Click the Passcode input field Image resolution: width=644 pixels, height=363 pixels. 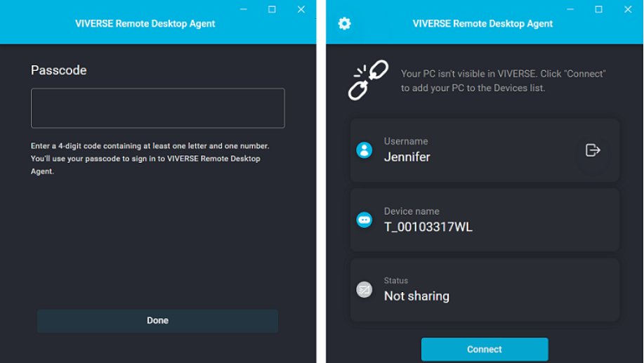coord(158,108)
